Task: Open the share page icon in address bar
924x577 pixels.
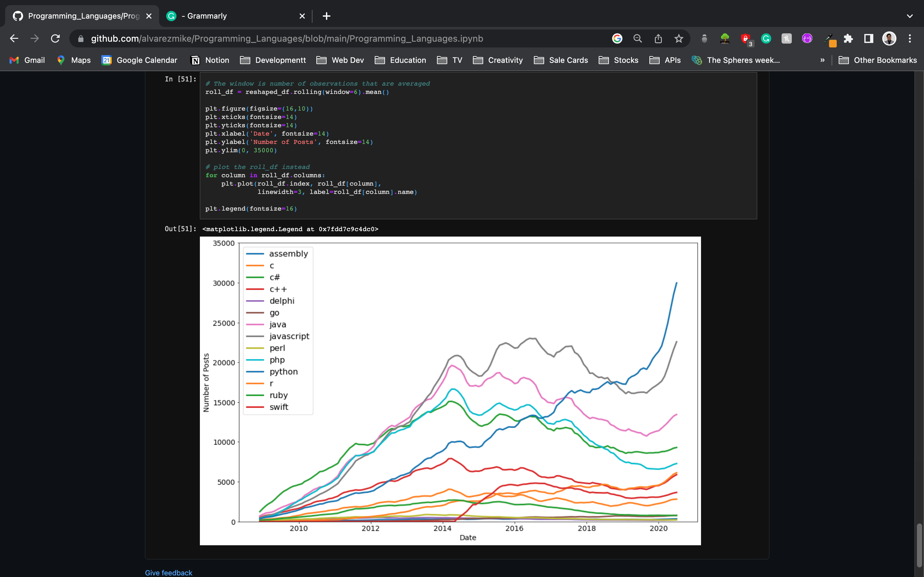Action: pos(658,38)
